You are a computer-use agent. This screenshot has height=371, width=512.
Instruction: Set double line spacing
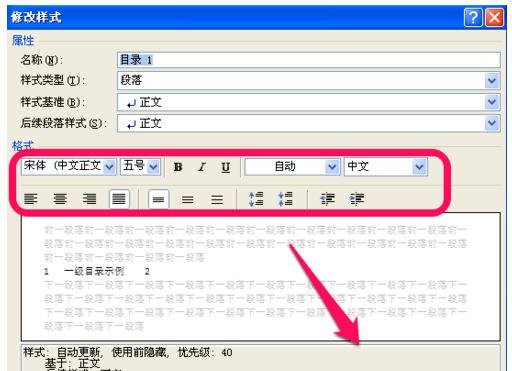[217, 199]
